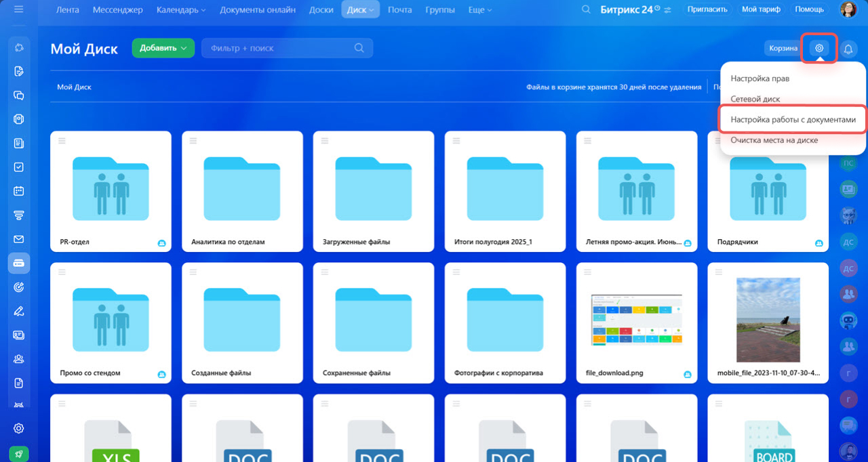Open the BOARD file card
868x462 pixels.
tap(768, 428)
